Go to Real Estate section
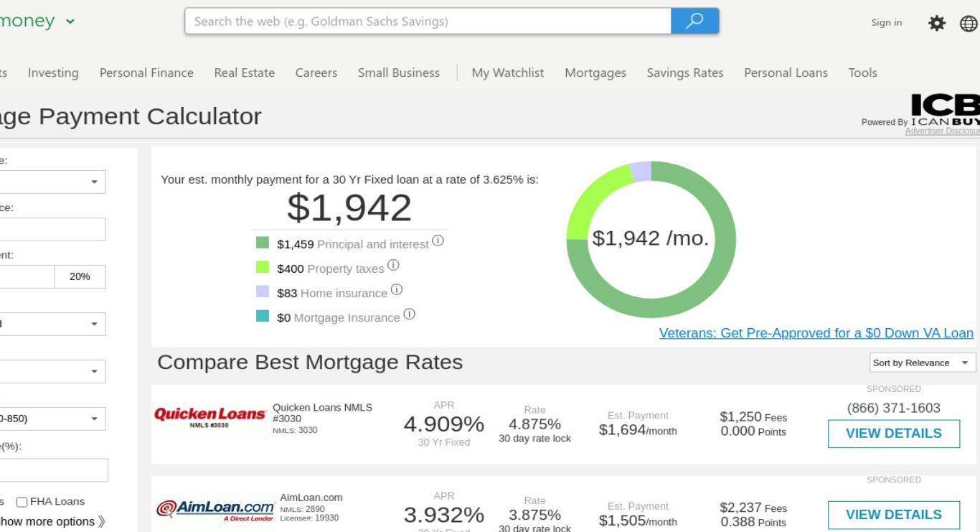Viewport: 980px width, 532px height. point(244,73)
